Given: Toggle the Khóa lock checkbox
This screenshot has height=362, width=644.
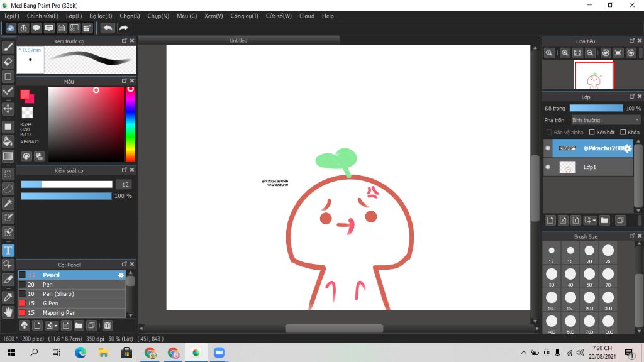Looking at the screenshot, I should tap(623, 132).
